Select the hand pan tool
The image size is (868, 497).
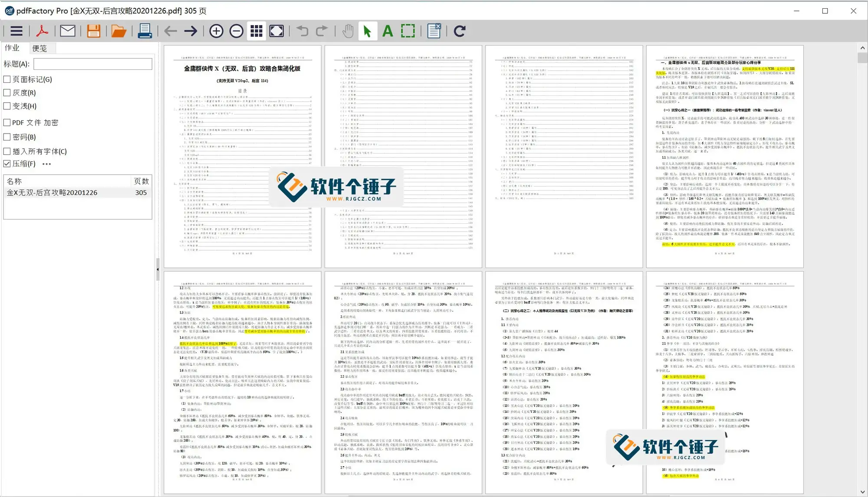coord(348,31)
